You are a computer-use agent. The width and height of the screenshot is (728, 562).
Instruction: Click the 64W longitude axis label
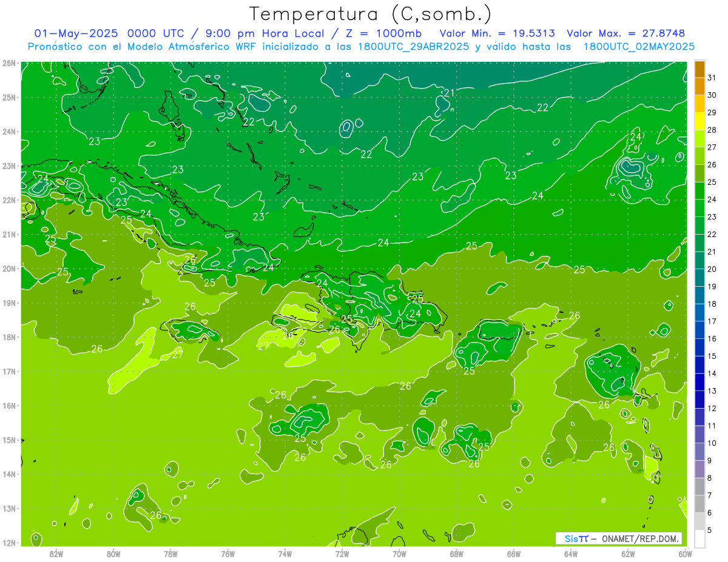tap(571, 554)
